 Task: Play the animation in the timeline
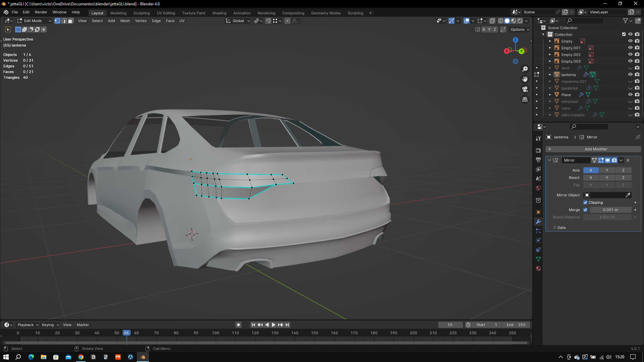tap(273, 325)
